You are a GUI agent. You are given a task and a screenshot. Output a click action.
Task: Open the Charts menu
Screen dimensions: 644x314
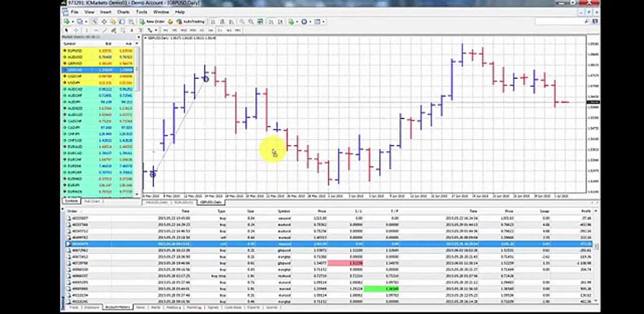(x=123, y=12)
